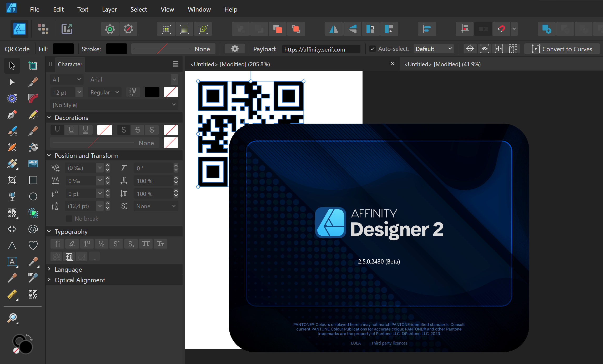
Task: Enable the No break checkbox
Action: tap(69, 219)
